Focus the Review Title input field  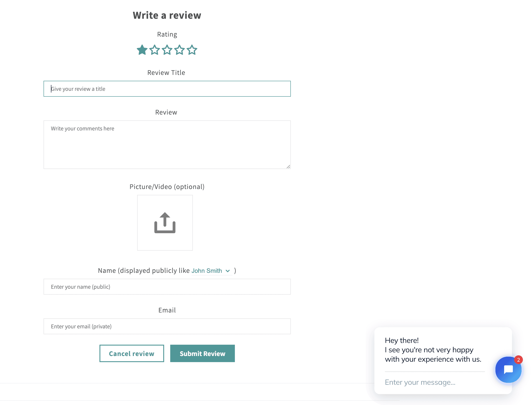click(x=167, y=89)
